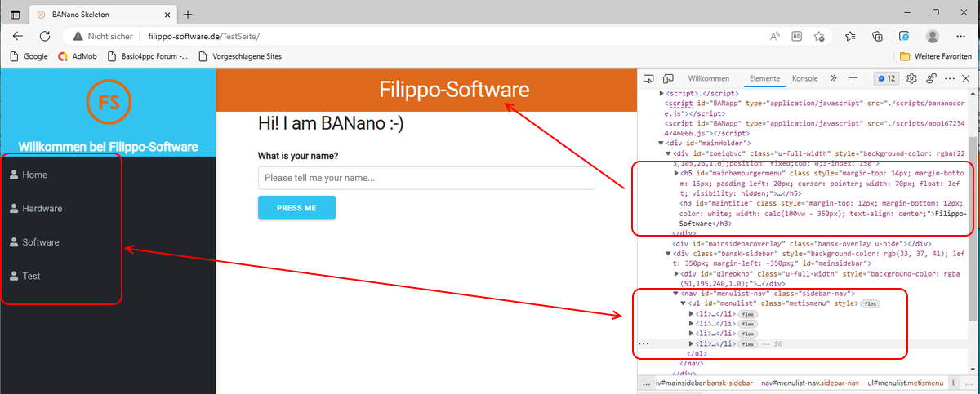The height and width of the screenshot is (394, 980).
Task: Click the HD icon in address bar
Action: (797, 36)
